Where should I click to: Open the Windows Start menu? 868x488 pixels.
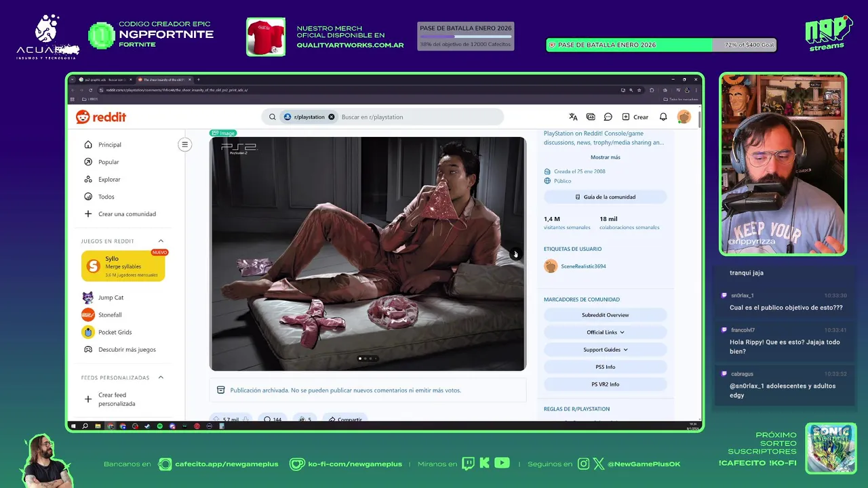click(73, 426)
